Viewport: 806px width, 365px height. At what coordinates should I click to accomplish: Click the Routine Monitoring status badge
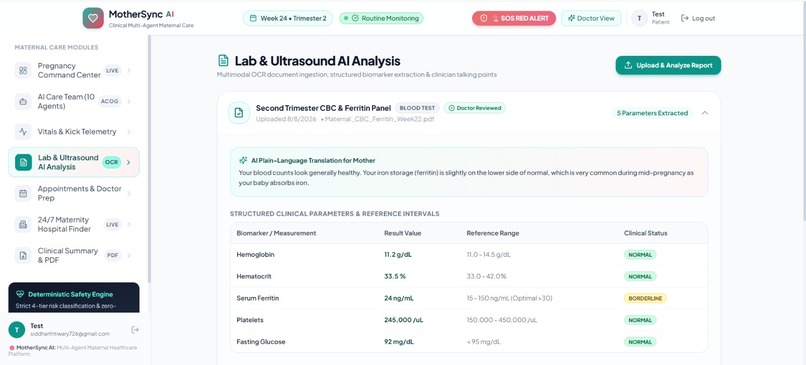381,18
